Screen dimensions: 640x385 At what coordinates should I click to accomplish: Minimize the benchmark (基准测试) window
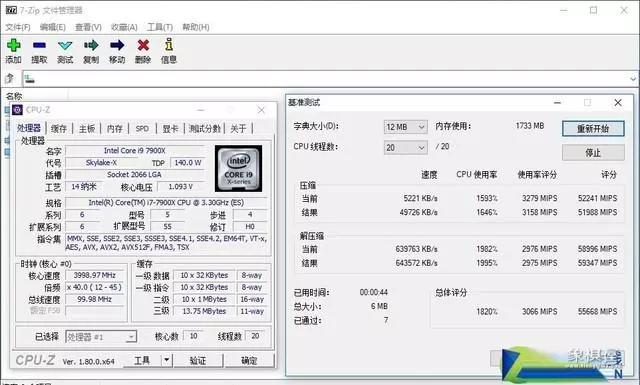[557, 102]
